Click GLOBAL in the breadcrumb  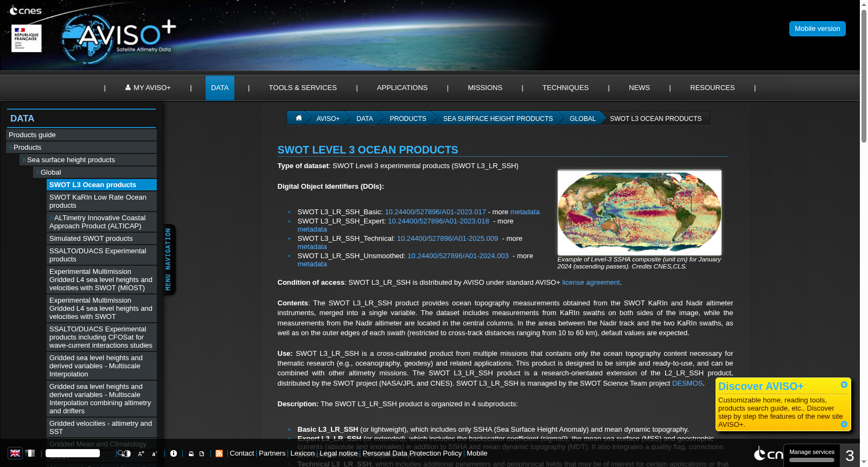point(583,118)
